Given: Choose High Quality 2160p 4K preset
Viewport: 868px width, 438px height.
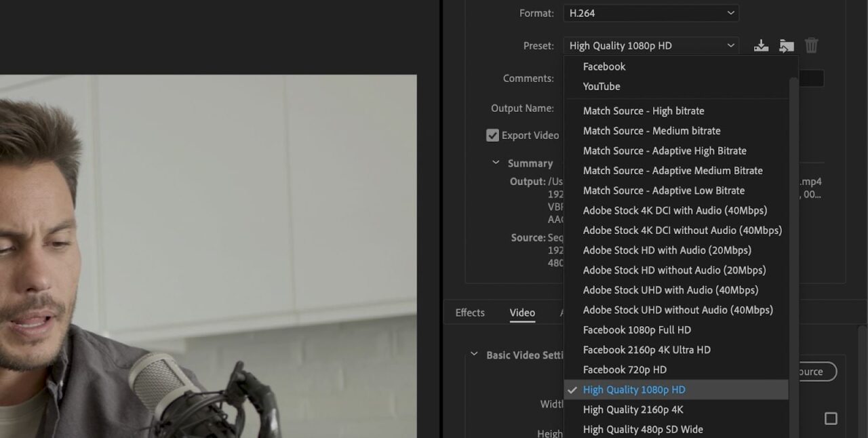Looking at the screenshot, I should pyautogui.click(x=633, y=410).
